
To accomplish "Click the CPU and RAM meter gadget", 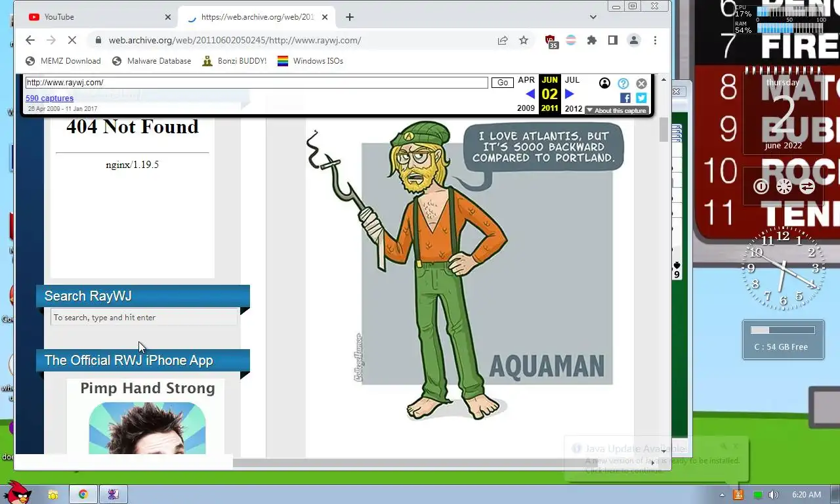I will [x=781, y=20].
